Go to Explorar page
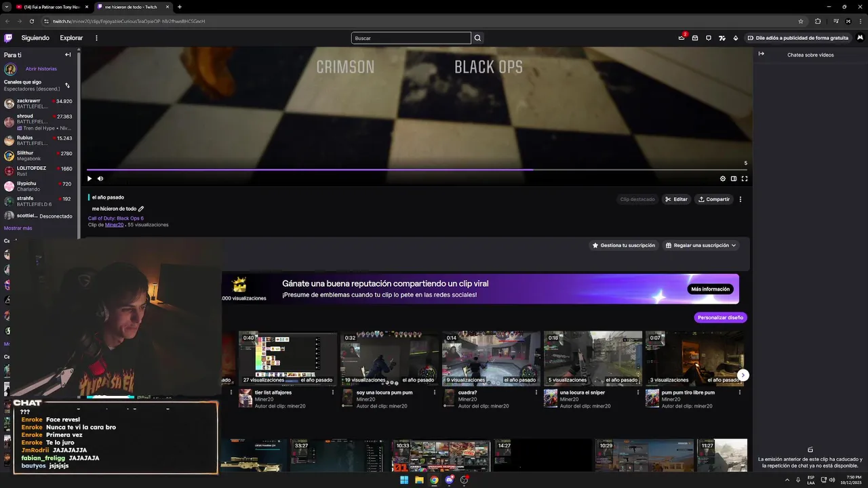 (71, 38)
